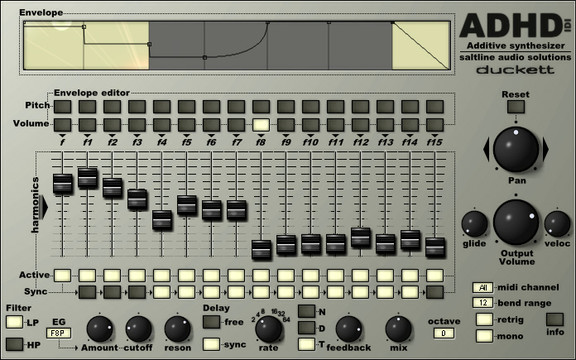Open the midi channel selector showing All

[483, 287]
